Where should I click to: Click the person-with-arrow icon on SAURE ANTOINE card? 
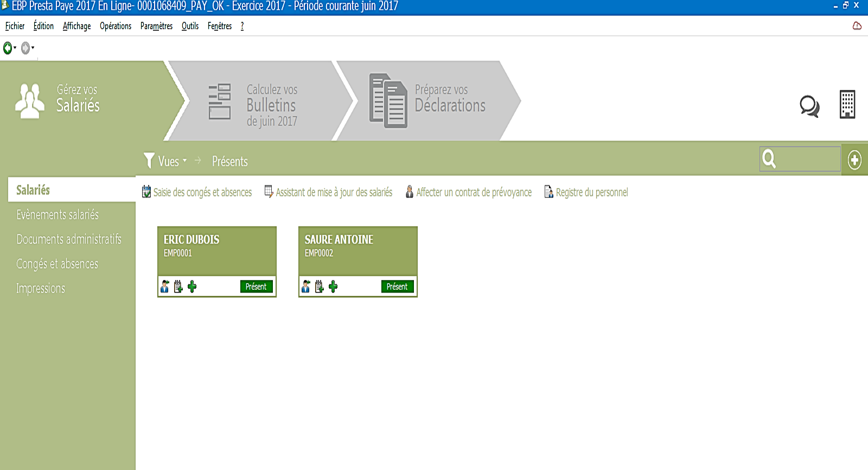click(x=306, y=287)
